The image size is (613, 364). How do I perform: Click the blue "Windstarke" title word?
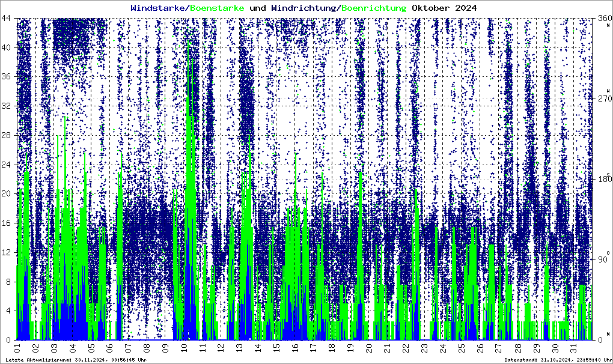[x=159, y=8]
